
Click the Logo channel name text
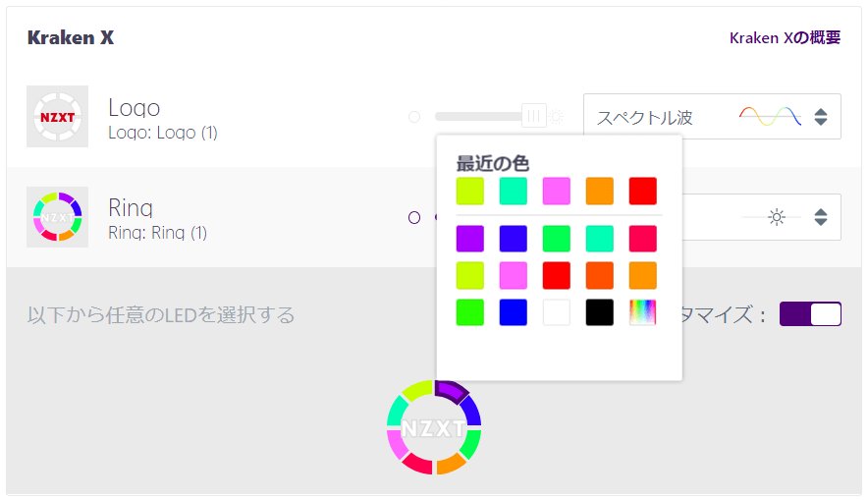135,107
